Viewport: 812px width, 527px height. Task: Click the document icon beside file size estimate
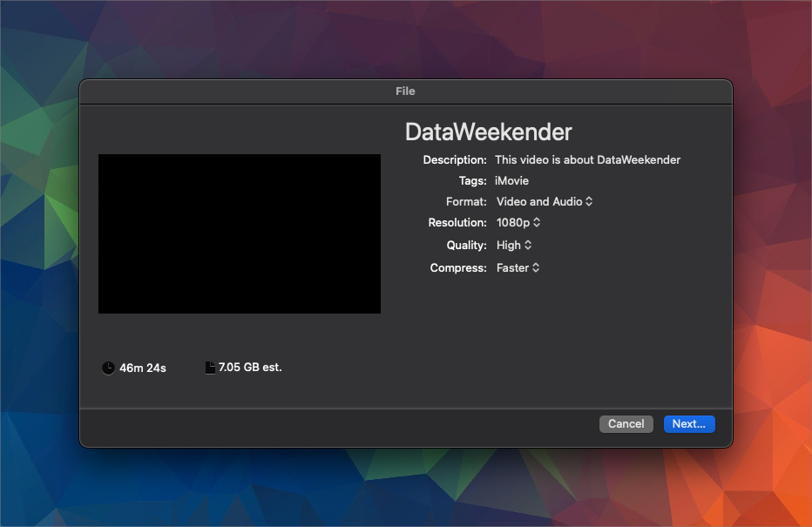coord(210,367)
